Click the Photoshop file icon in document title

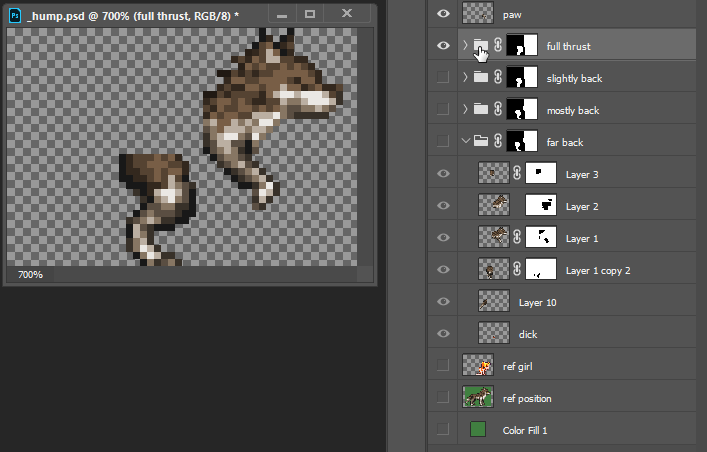(14, 15)
